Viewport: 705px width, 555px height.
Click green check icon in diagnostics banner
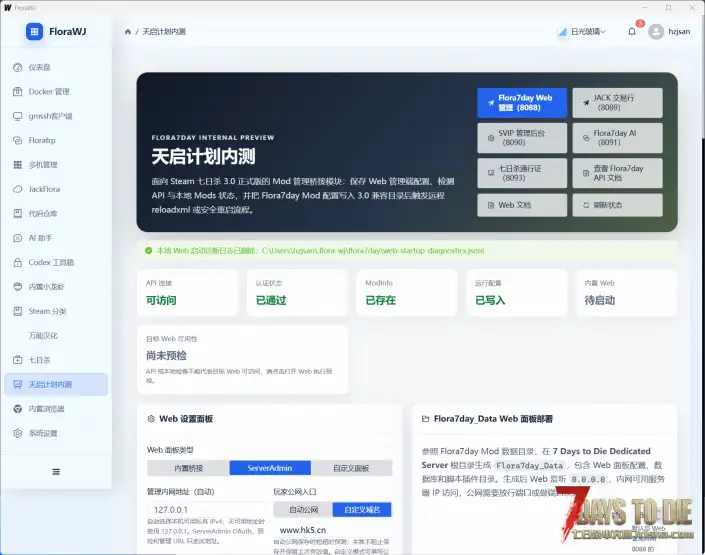(149, 251)
